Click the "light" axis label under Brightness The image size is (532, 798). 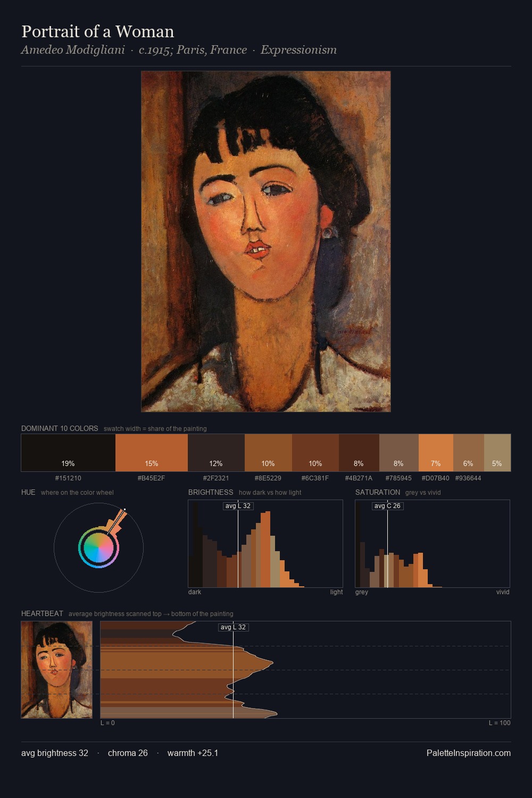(336, 592)
